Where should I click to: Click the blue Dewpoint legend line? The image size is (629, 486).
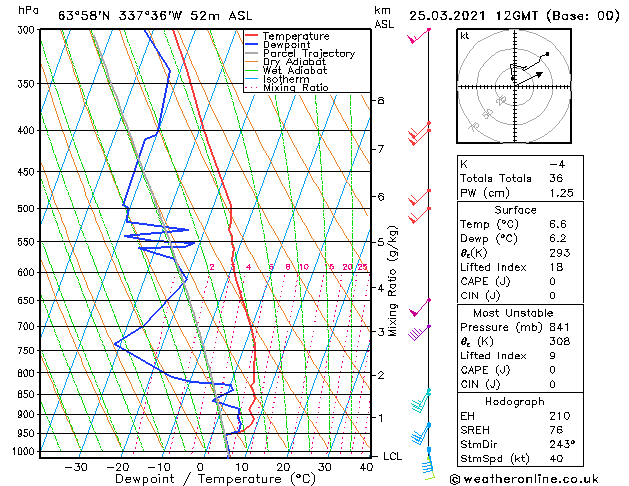tap(251, 45)
